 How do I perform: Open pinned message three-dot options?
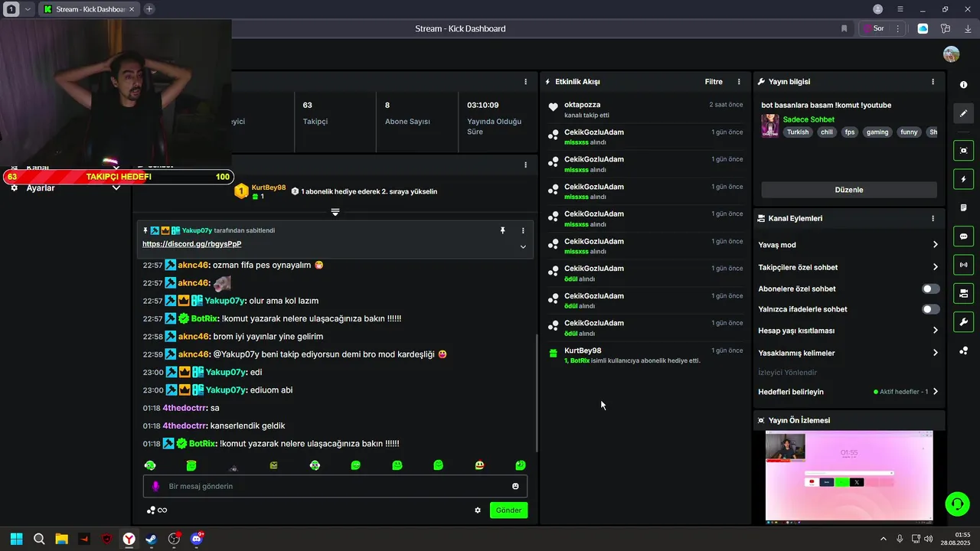523,230
